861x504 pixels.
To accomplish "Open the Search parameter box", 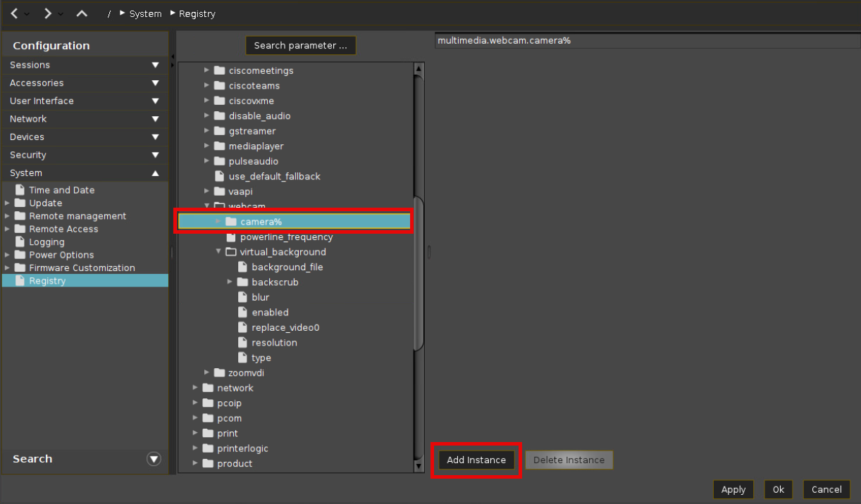I will click(x=300, y=46).
